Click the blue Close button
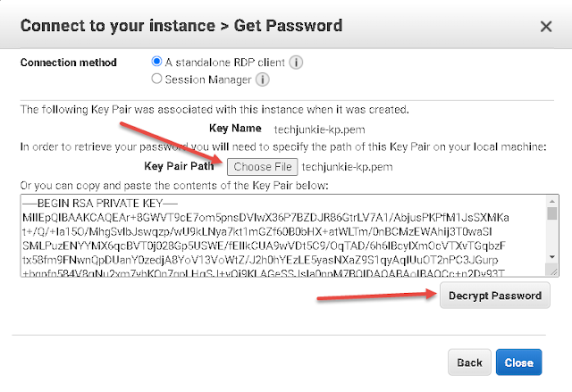Screen dimensions: 572x392 518,363
